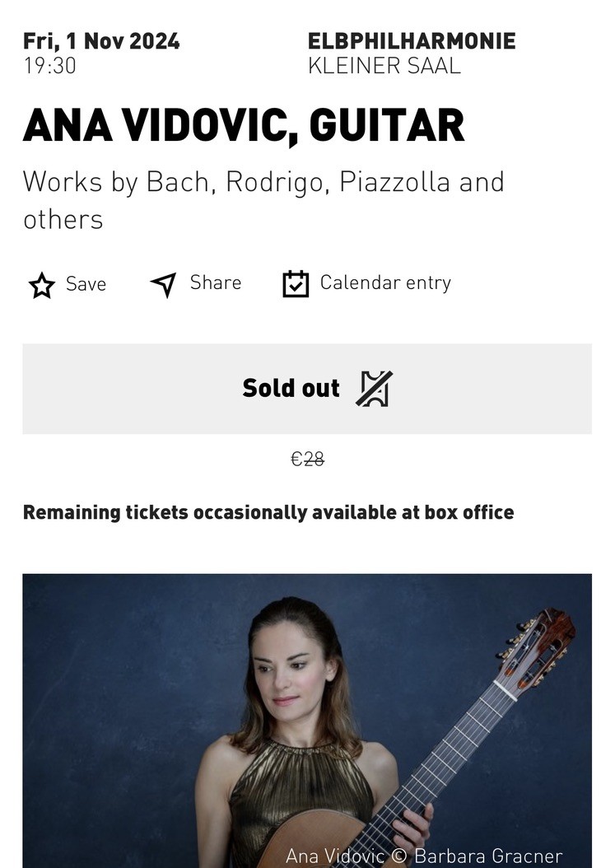Tap the star icon to save event
Screen dimensions: 615x868
tap(41, 285)
